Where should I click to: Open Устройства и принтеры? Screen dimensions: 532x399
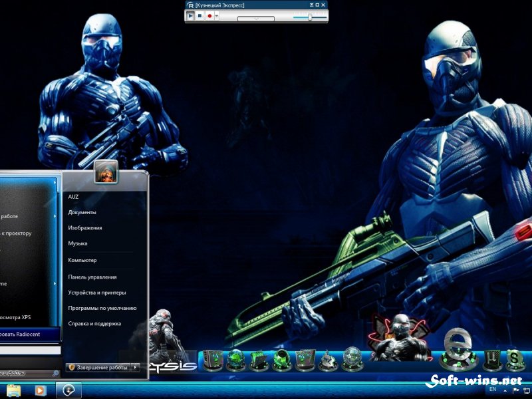pyautogui.click(x=96, y=293)
